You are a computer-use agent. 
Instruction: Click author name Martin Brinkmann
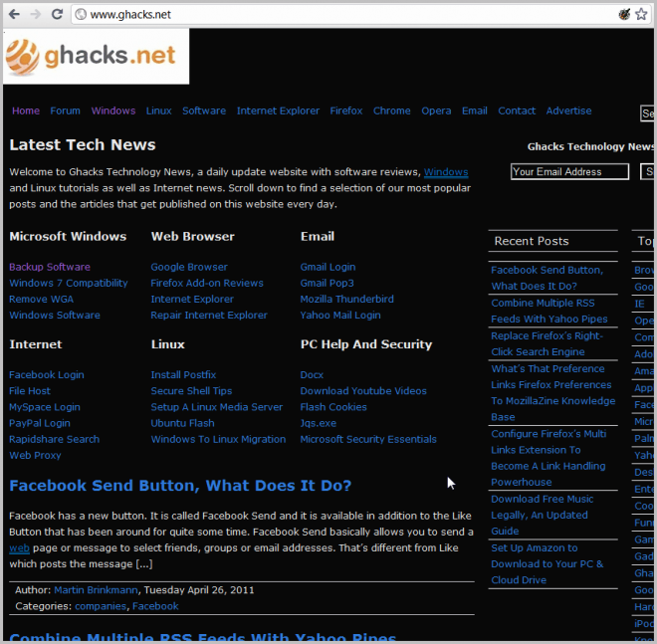tap(97, 590)
